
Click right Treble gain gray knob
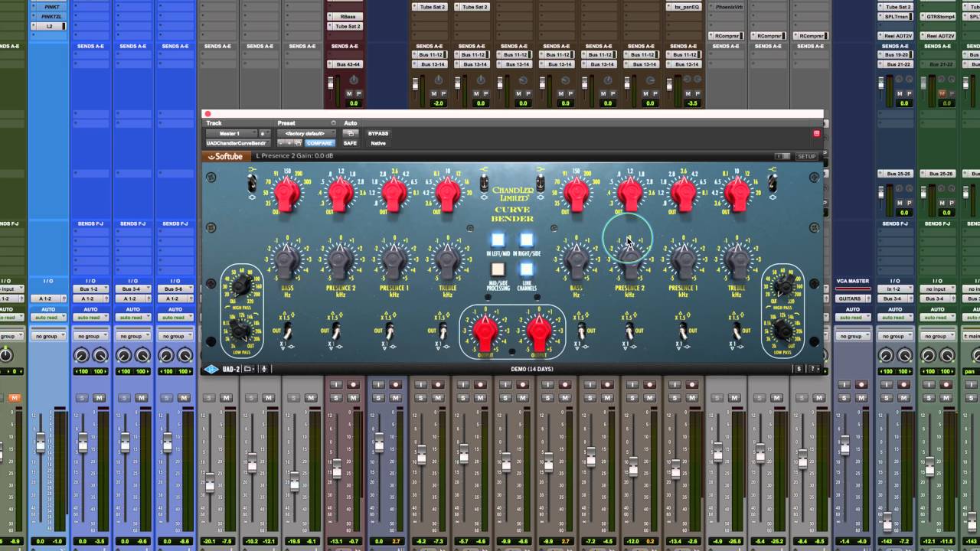click(737, 262)
